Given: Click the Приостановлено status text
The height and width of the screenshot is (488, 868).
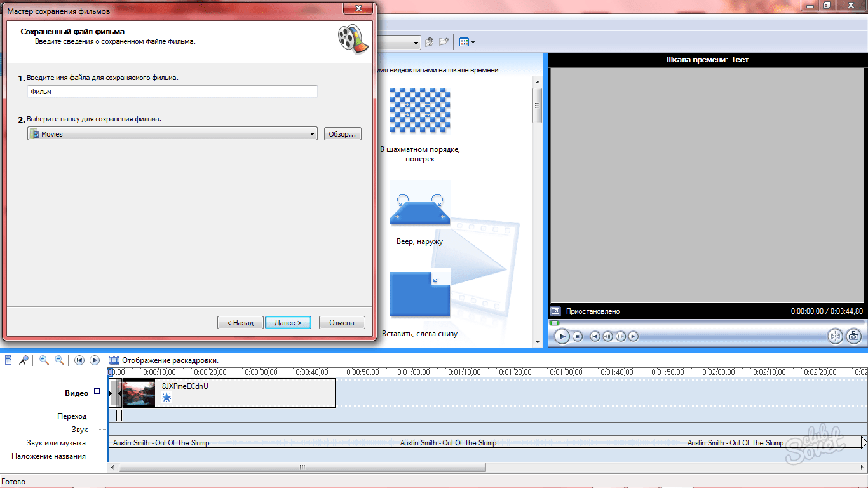Looking at the screenshot, I should tap(593, 311).
